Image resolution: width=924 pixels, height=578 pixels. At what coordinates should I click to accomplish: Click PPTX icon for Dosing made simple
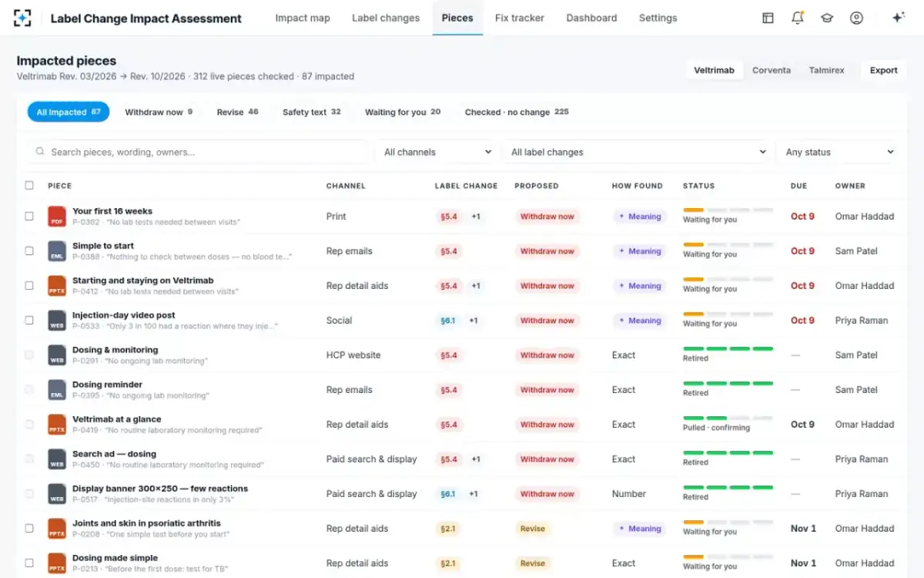click(x=56, y=563)
